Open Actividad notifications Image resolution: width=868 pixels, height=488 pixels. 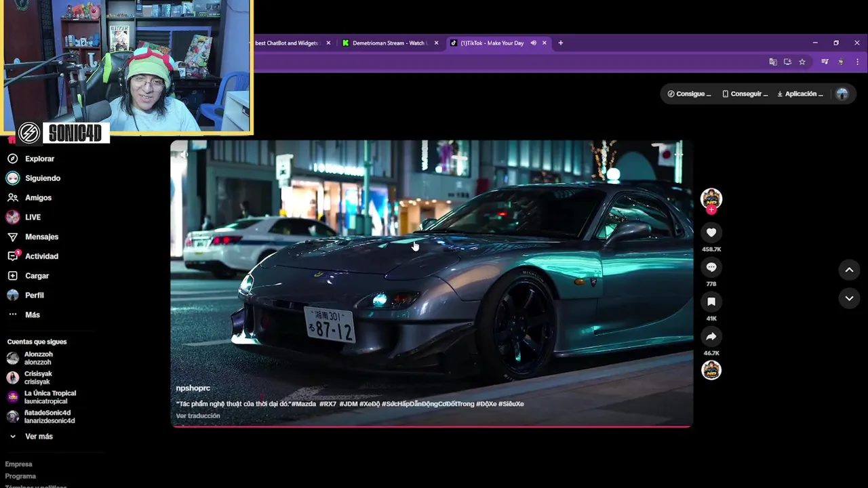click(33, 256)
